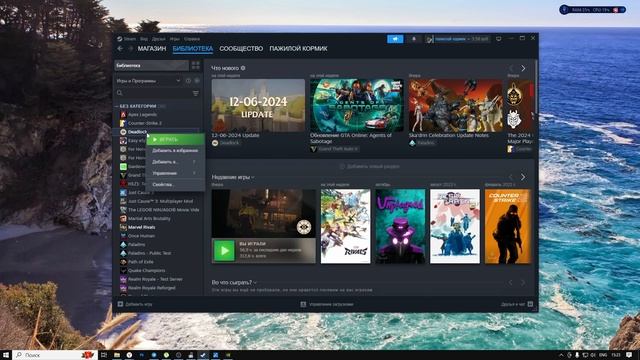
Task: Switch to the БИБЛИОТЕКА tab
Action: coord(193,49)
